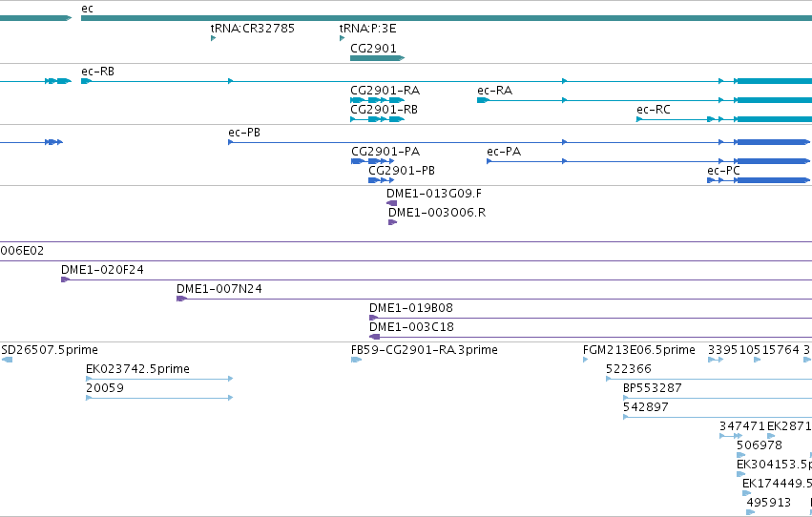812x517 pixels.
Task: Select the SD26507.5prime arrow glyph
Action: tap(7, 360)
